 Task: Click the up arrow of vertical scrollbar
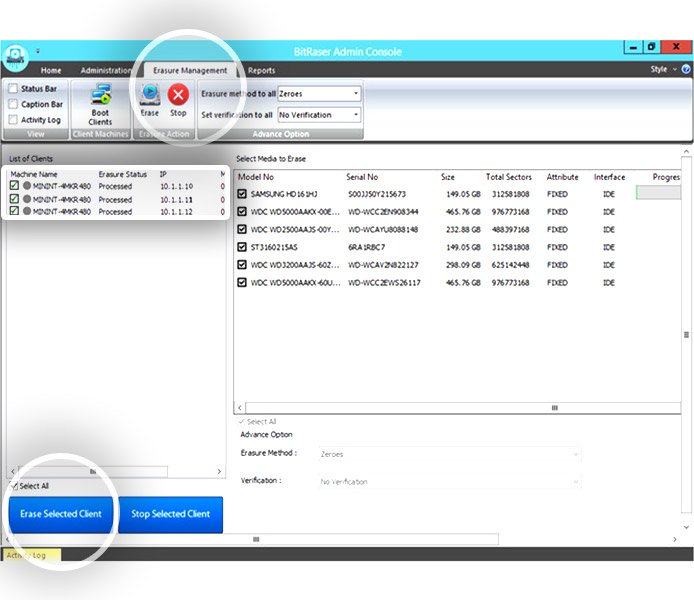[x=686, y=152]
